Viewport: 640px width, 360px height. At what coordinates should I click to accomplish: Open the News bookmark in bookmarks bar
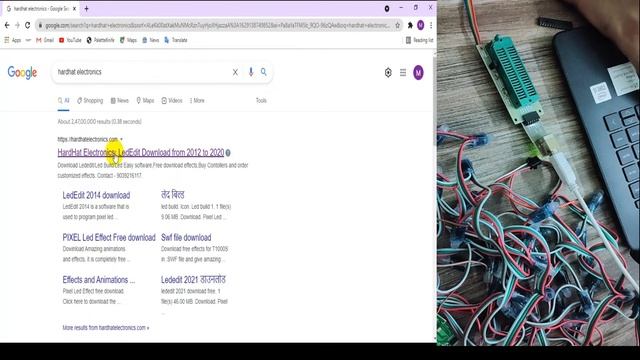151,40
